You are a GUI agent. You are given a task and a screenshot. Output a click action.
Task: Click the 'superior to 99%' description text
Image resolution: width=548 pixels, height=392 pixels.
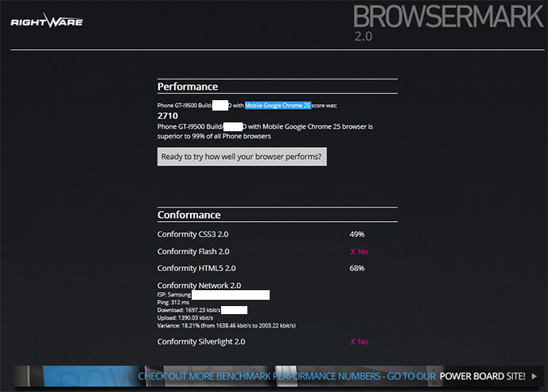(214, 136)
